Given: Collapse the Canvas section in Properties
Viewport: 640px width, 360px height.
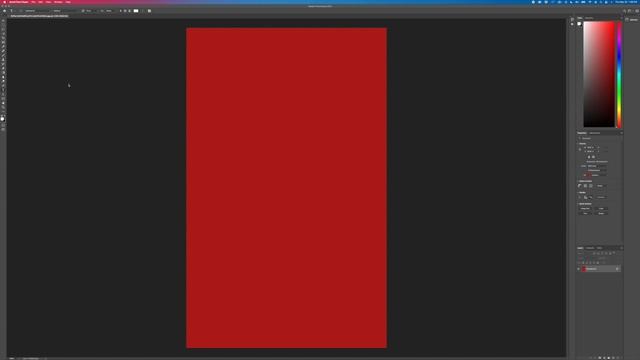Looking at the screenshot, I should pos(577,144).
